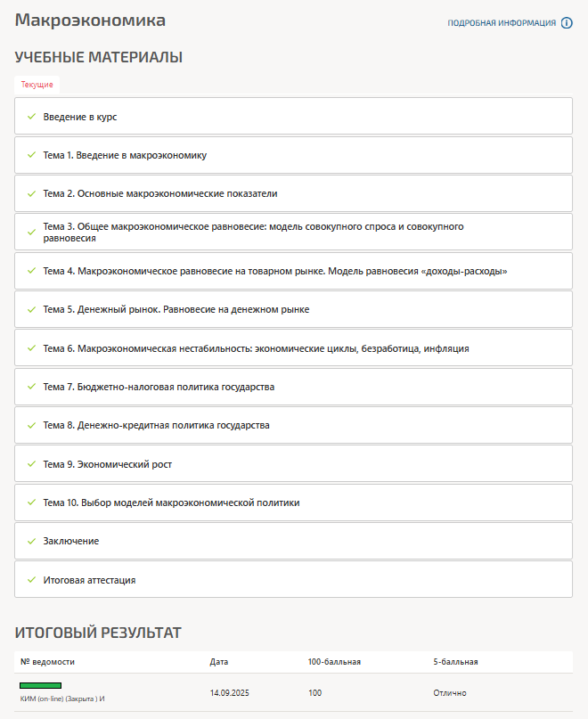Click the checkmark icon beside Заключение
Screen dimensions: 588x719
[x=31, y=541]
